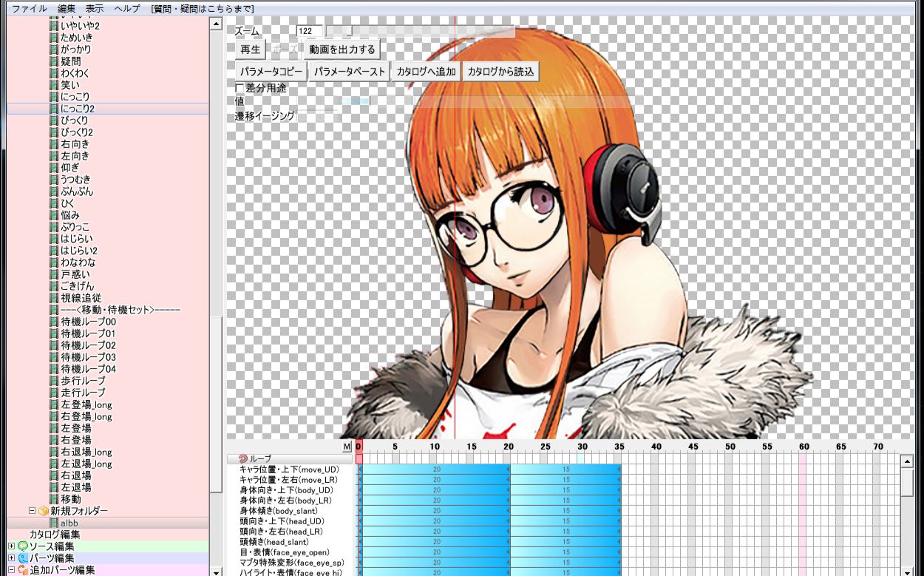The height and width of the screenshot is (576, 924).
Task: Click the film icon beside 視線追従
Action: pos(54,298)
